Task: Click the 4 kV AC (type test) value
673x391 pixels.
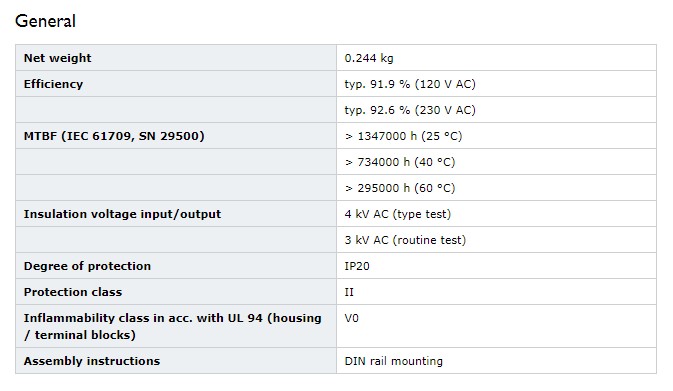Action: pyautogui.click(x=397, y=214)
